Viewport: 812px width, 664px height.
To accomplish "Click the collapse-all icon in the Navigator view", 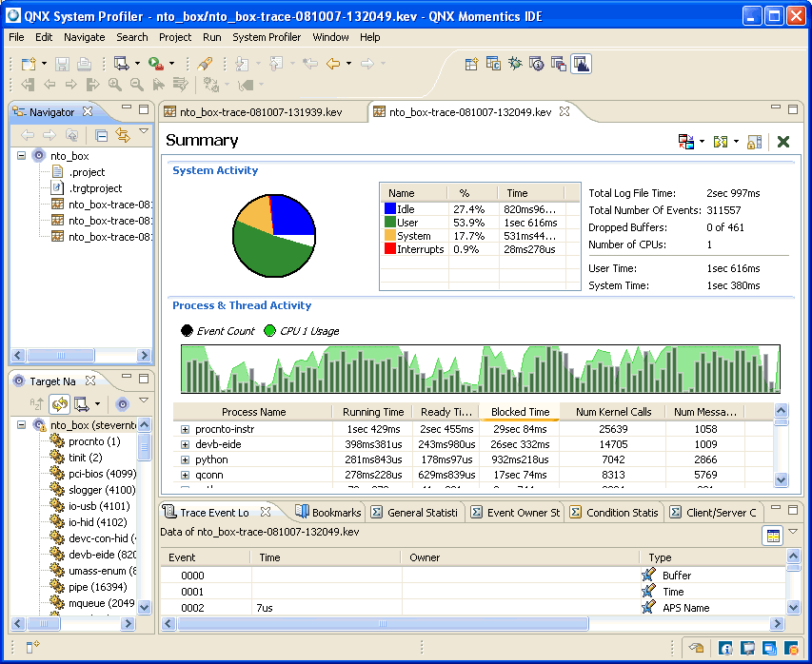I will click(x=102, y=135).
